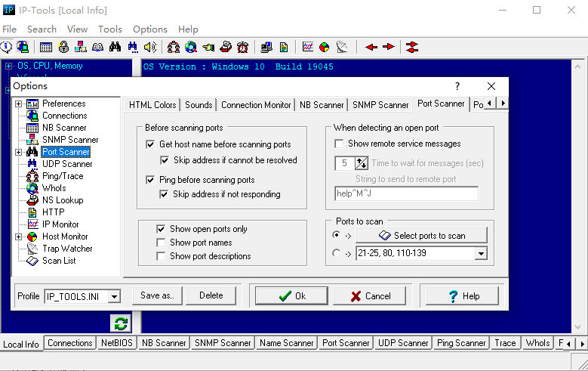Image resolution: width=588 pixels, height=371 pixels.
Task: Click the IP Monitor chart toolbar icon
Action: [x=307, y=47]
